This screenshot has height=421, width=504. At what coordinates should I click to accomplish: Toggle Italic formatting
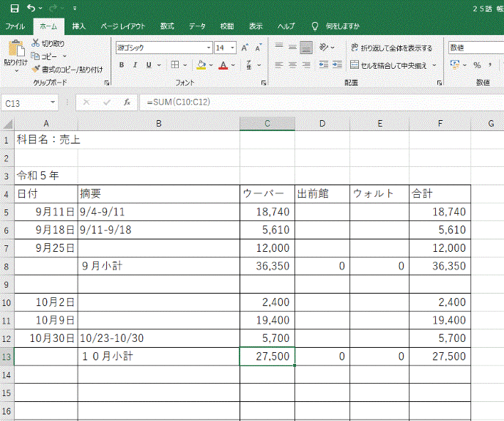click(x=135, y=65)
